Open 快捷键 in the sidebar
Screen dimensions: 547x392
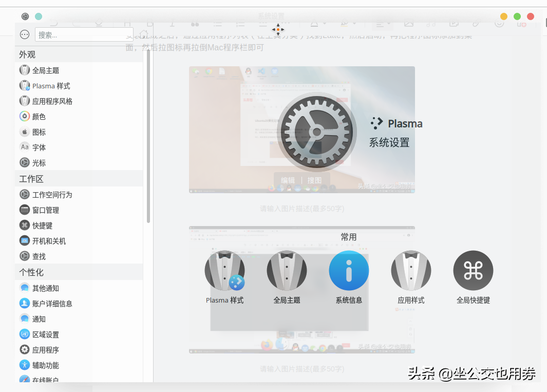tap(79, 225)
